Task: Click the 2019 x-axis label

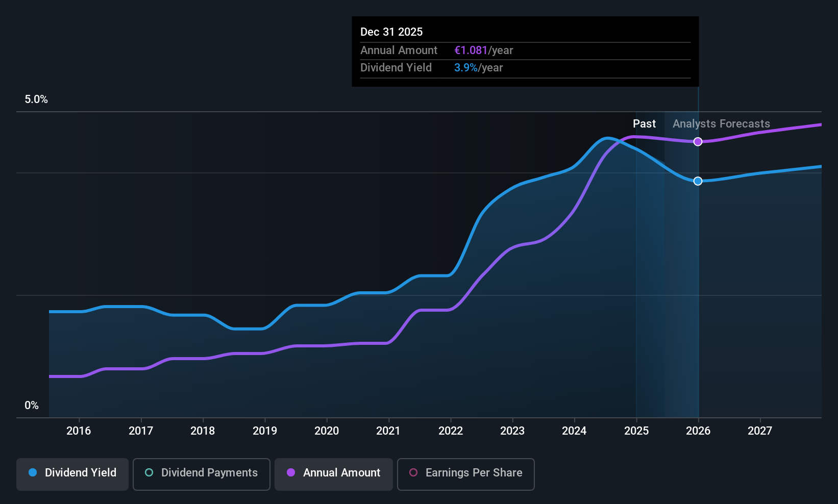Action: [x=265, y=431]
